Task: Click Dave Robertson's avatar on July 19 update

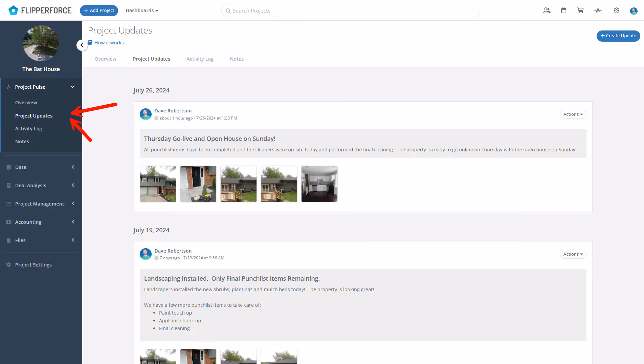Action: 146,254
